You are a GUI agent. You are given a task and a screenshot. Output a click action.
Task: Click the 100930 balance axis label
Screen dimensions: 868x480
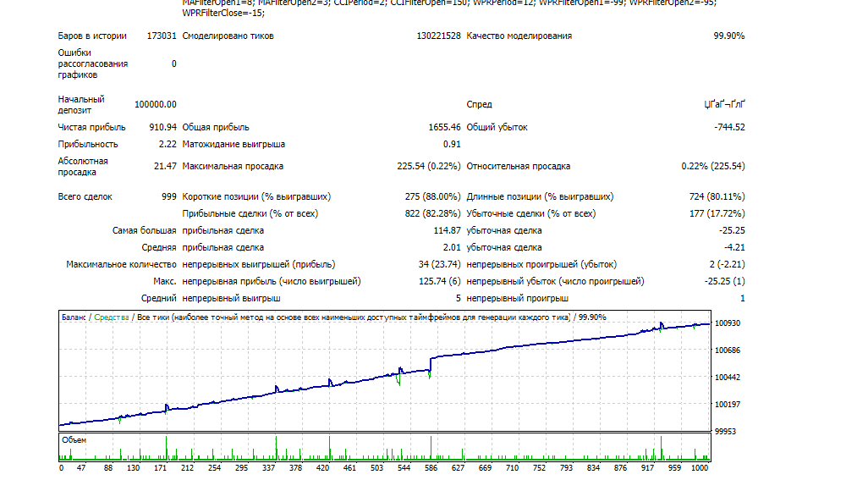(728, 323)
